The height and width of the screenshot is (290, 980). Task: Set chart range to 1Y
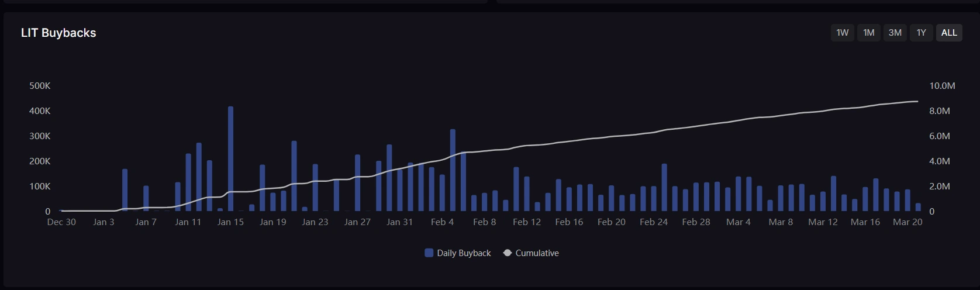point(921,33)
